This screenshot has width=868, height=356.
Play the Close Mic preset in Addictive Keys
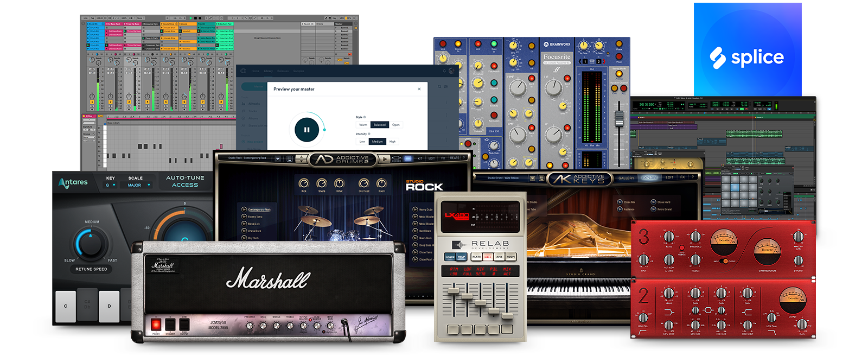(620, 202)
